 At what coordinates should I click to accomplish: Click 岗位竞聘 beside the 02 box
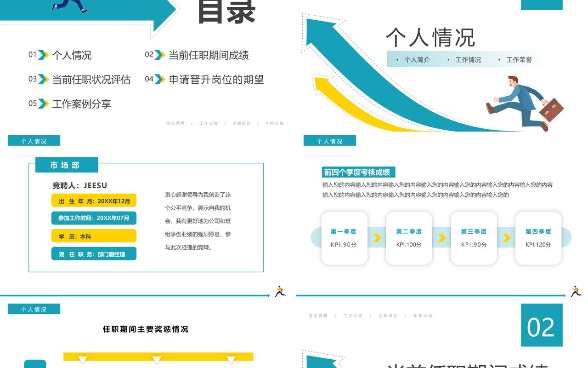coord(318,316)
